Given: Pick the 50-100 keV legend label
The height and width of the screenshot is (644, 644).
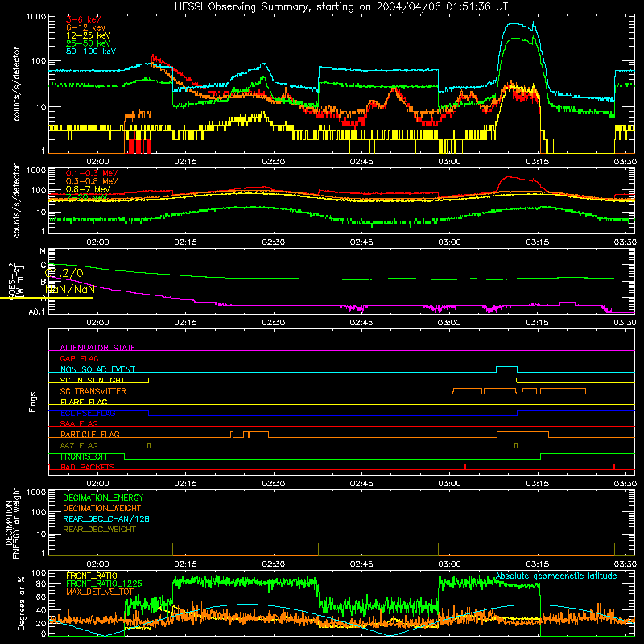Looking at the screenshot, I should point(91,52).
